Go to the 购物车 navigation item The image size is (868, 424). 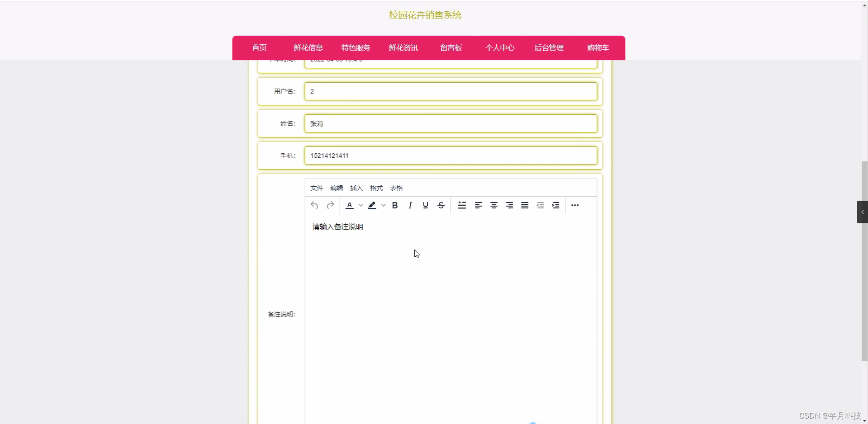[x=598, y=47]
